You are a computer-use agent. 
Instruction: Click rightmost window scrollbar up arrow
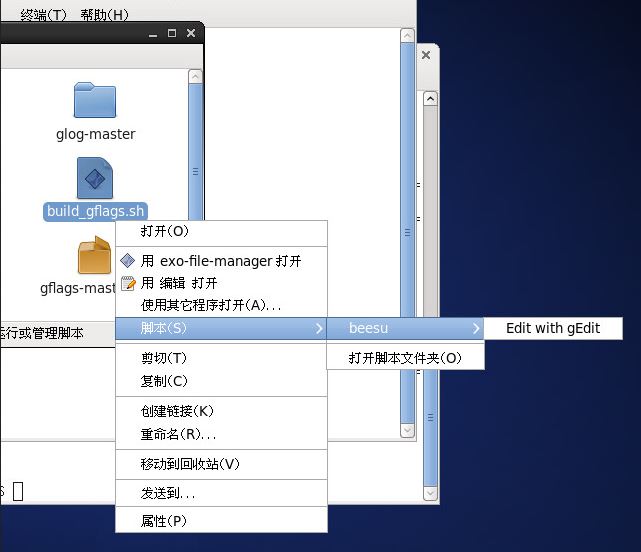[x=430, y=99]
